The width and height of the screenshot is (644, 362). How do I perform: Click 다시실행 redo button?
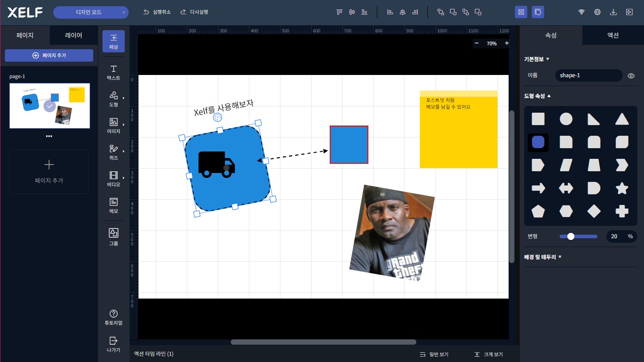point(194,12)
